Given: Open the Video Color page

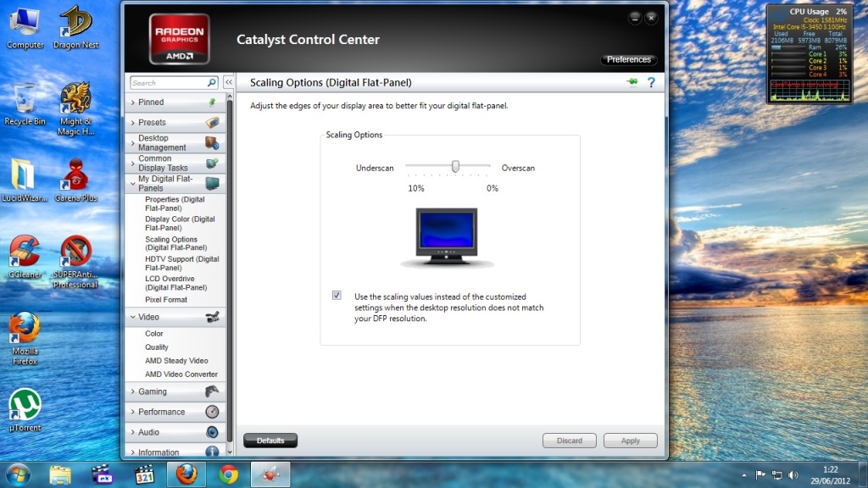Looking at the screenshot, I should (x=154, y=334).
